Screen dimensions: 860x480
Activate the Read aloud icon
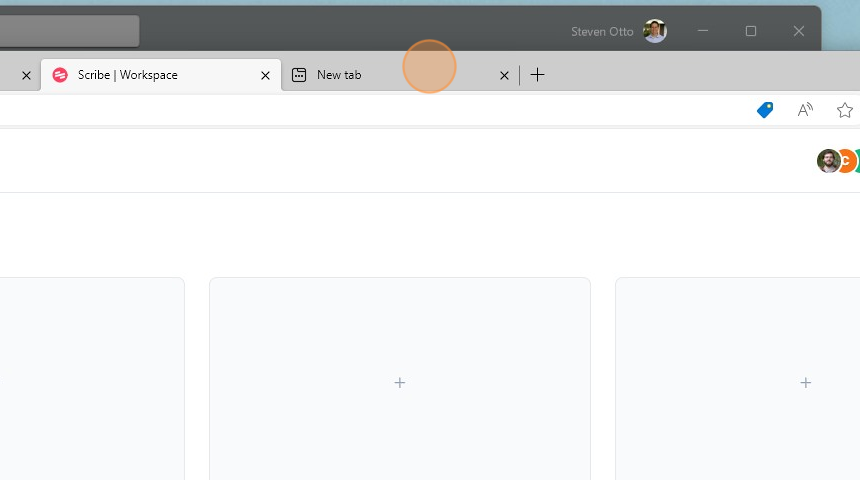[805, 110]
